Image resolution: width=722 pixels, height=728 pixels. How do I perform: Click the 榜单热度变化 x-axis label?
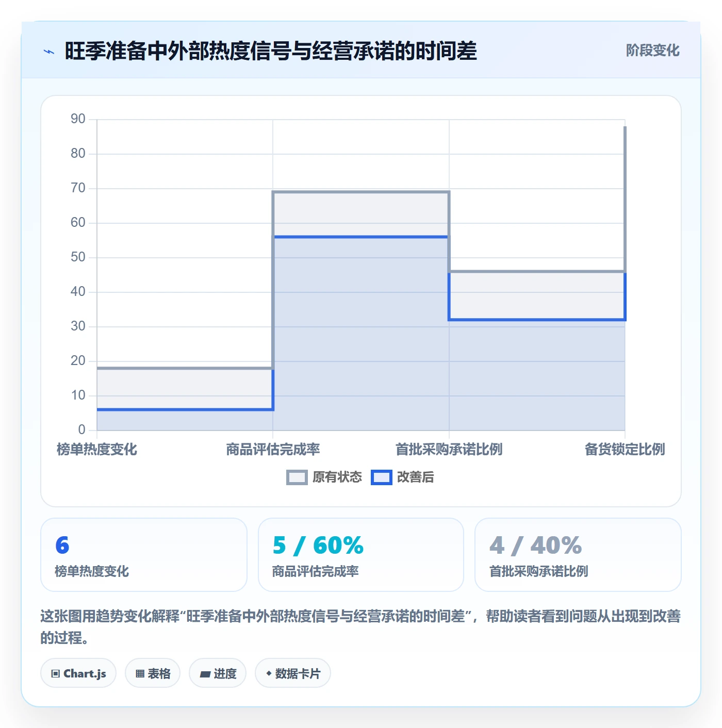click(97, 450)
